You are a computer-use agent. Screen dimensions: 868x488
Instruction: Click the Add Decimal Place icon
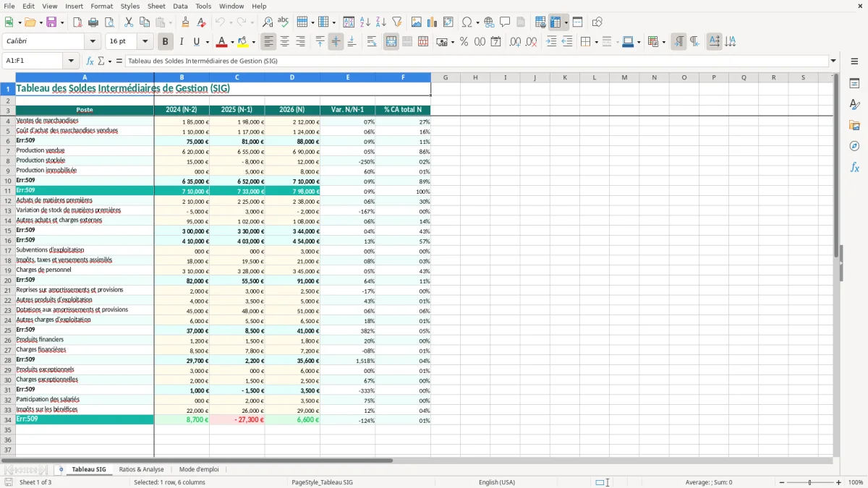point(515,42)
